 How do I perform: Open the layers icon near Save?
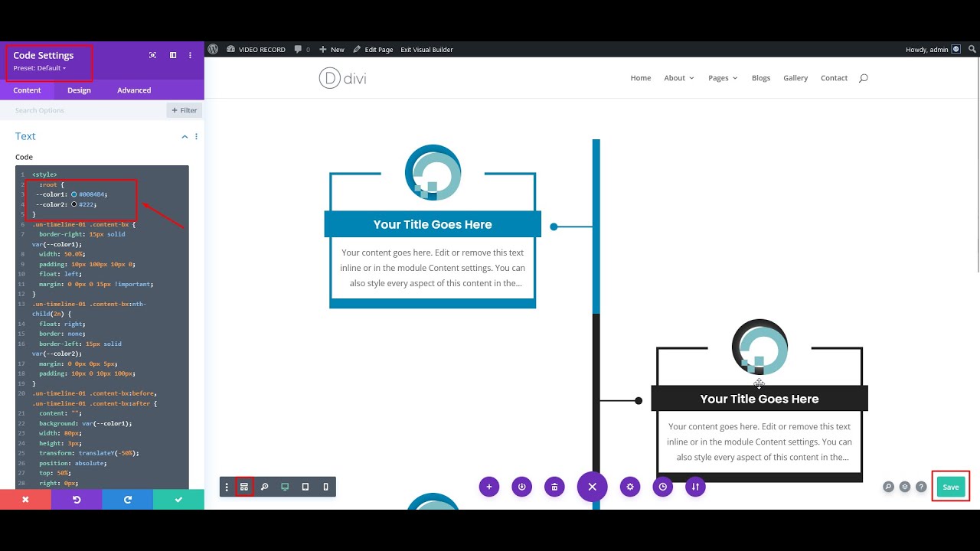tap(905, 487)
